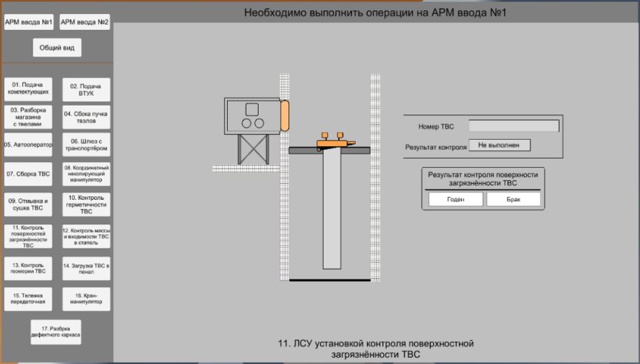Open 10. Контроль герметичности ТВС
Image resolution: width=640 pixels, height=364 pixels.
click(86, 204)
